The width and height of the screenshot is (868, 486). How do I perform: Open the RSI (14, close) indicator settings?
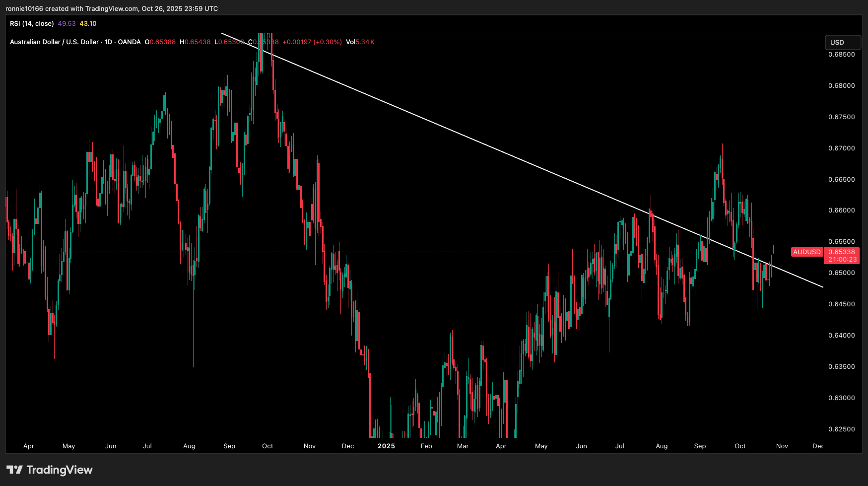coord(32,23)
